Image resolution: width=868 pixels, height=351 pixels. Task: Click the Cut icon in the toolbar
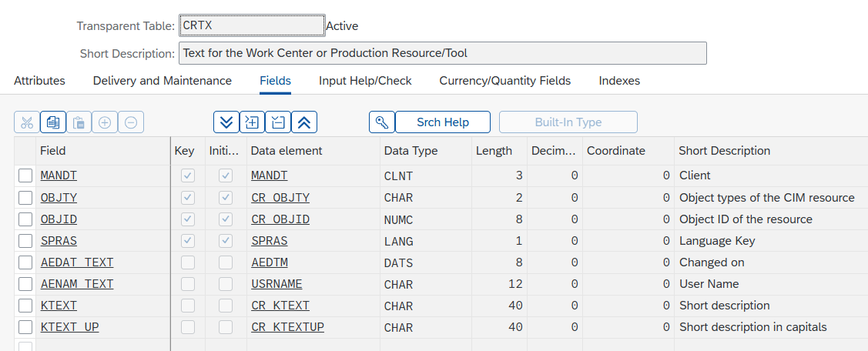click(27, 122)
